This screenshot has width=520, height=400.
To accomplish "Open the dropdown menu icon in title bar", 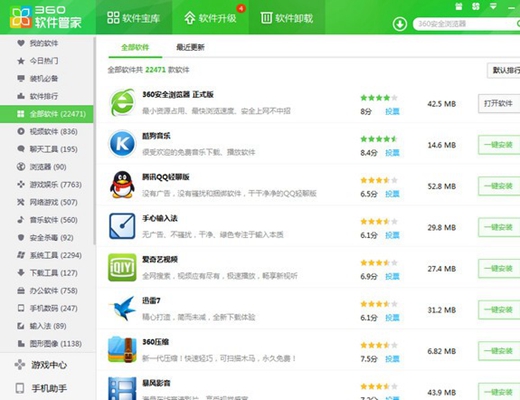I will coord(493,6).
